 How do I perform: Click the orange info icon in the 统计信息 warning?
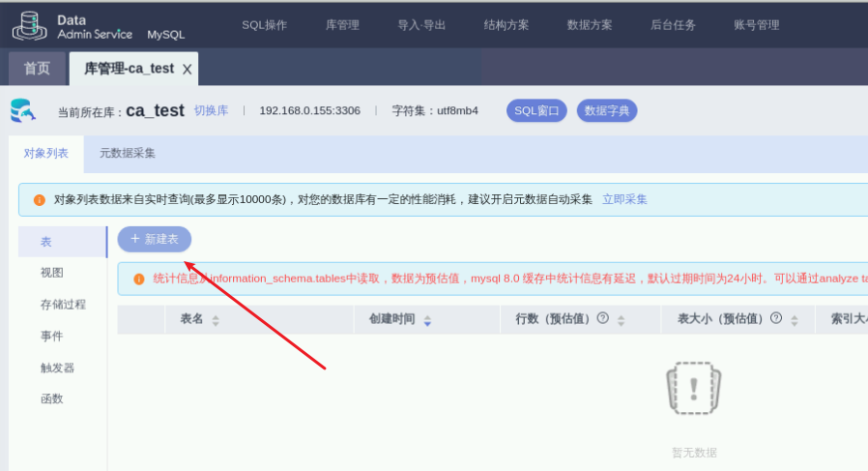[139, 280]
